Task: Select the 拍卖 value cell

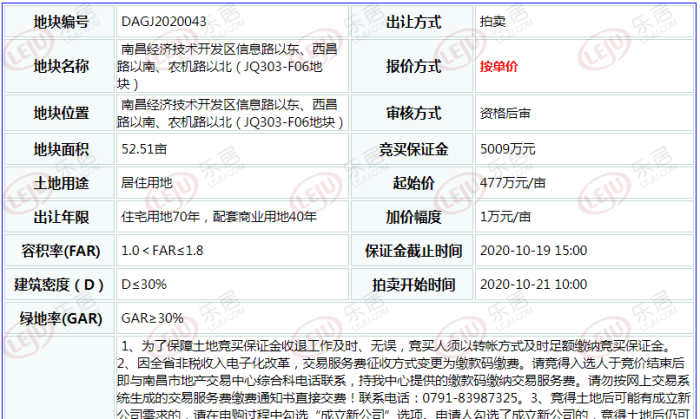Action: 493,21
